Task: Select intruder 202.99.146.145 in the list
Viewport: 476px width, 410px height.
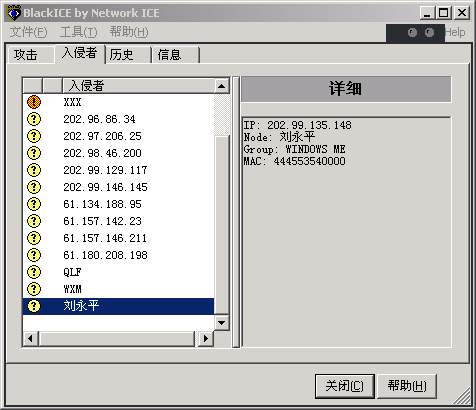Action: pyautogui.click(x=118, y=187)
